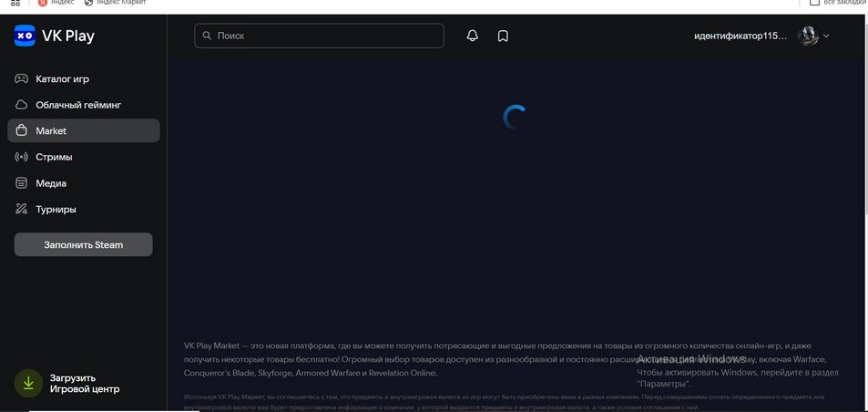Click the Турниры crossed swords icon

(x=21, y=210)
